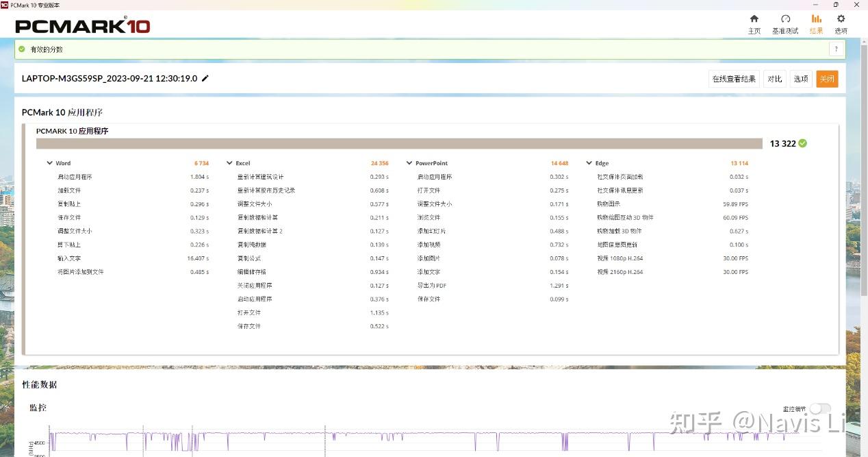
Task: Click the white 选项 button in result header
Action: (801, 79)
